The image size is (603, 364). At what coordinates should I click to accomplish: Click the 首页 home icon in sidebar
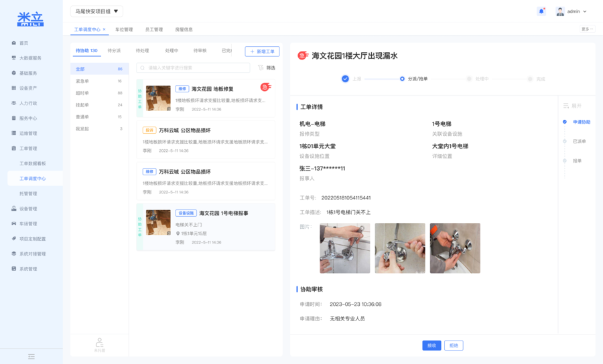(14, 43)
